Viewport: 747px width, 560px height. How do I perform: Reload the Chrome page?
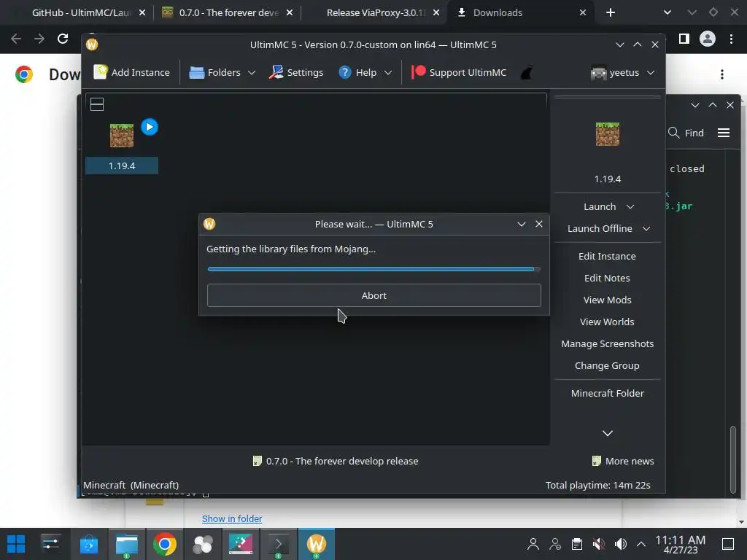click(63, 39)
